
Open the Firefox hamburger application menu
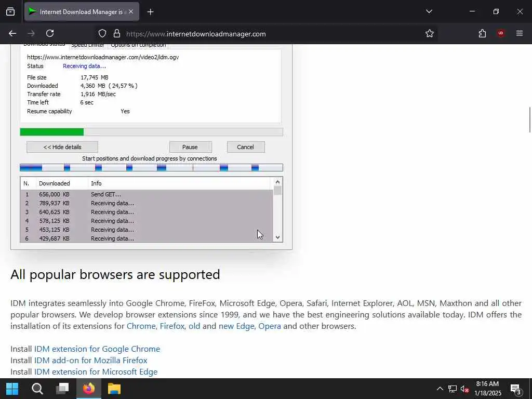coord(520,33)
